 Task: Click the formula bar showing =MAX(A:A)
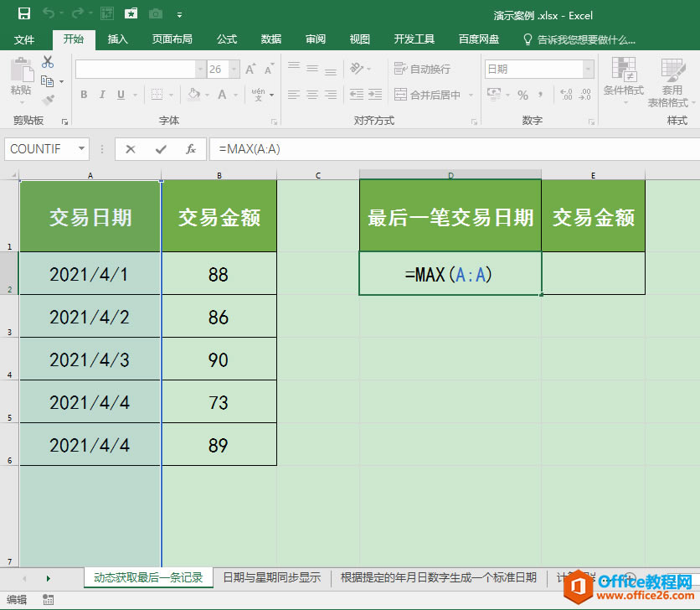[455, 149]
